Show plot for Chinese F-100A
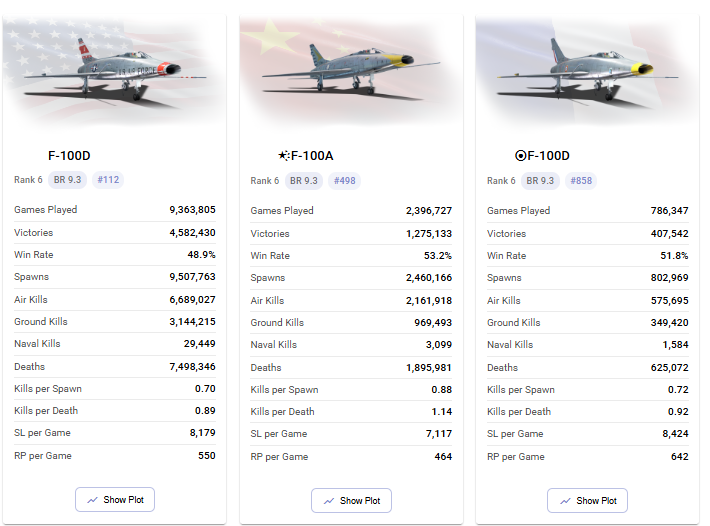Screen dimensions: 710x526 pyautogui.click(x=351, y=501)
